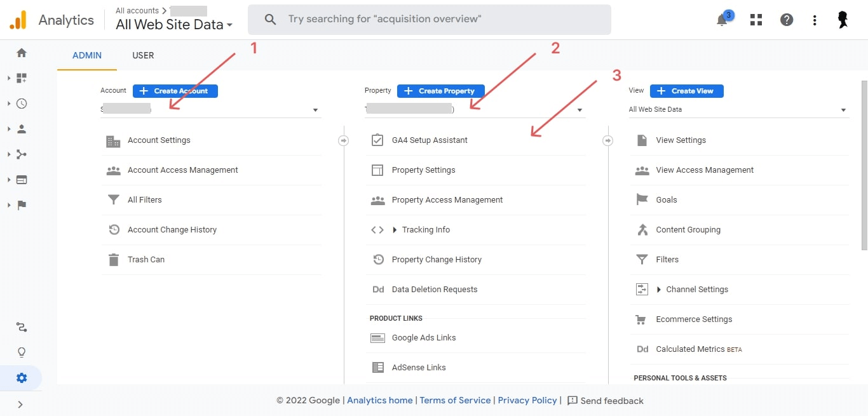Click Property-to-View circled arrow
Screen dimensions: 868x416
point(608,140)
